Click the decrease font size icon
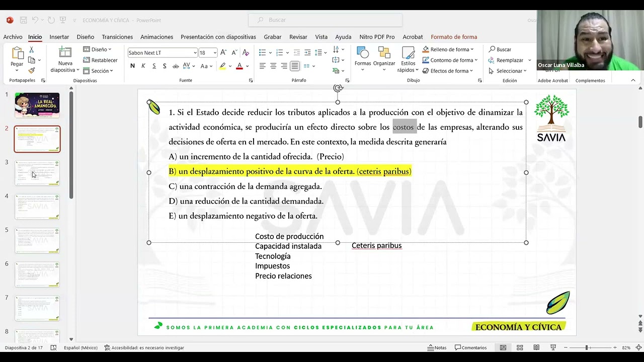The height and width of the screenshot is (362, 644). click(234, 52)
